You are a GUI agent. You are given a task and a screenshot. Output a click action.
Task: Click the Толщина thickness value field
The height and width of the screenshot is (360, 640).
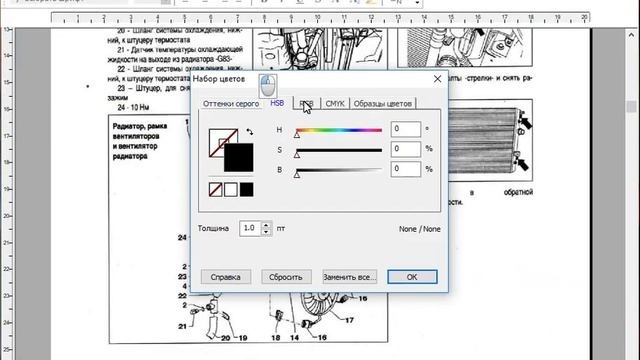click(x=250, y=228)
